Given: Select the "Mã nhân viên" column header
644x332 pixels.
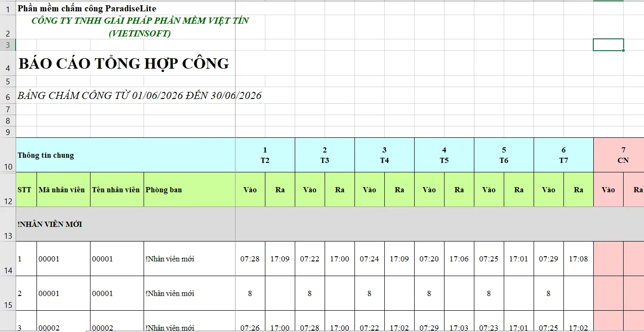Looking at the screenshot, I should coord(63,189).
